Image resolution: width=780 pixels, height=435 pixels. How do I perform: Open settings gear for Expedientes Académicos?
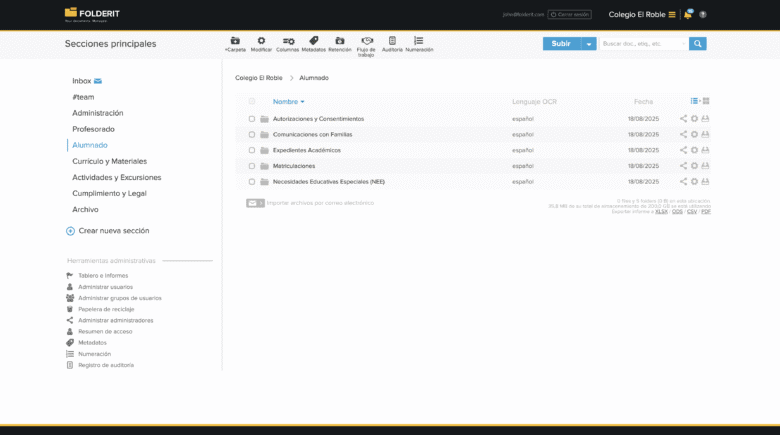click(x=694, y=150)
